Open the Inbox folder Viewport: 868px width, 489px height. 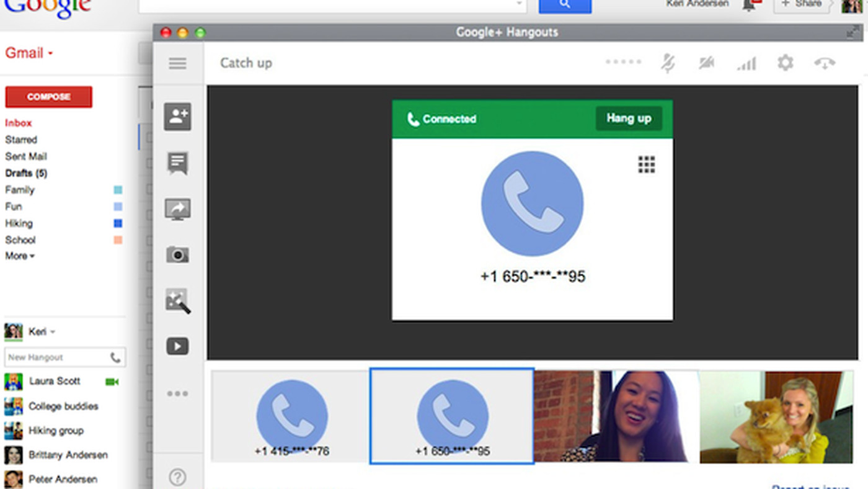(x=19, y=123)
